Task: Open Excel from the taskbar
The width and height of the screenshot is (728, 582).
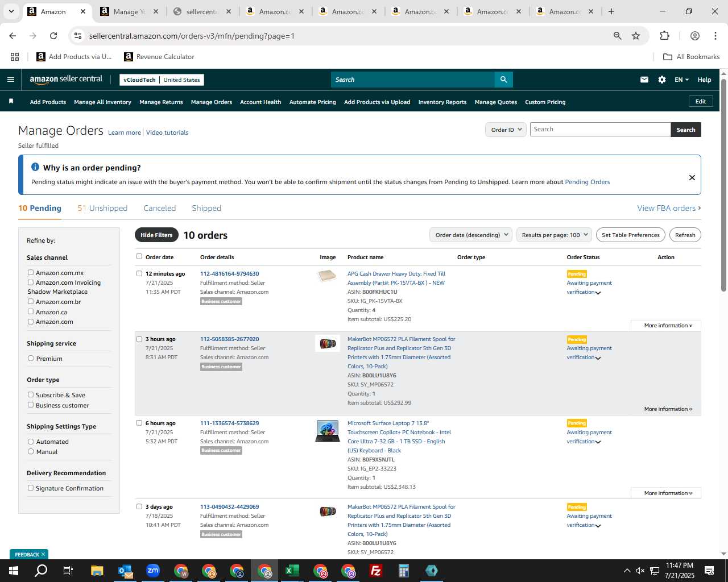Action: [292, 571]
